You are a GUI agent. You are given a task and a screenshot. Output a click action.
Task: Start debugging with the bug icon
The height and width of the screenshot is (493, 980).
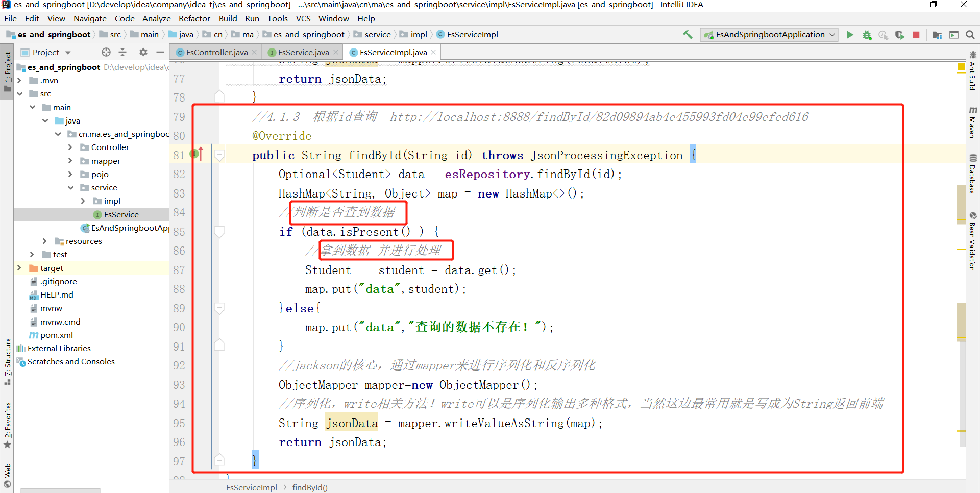tap(867, 35)
